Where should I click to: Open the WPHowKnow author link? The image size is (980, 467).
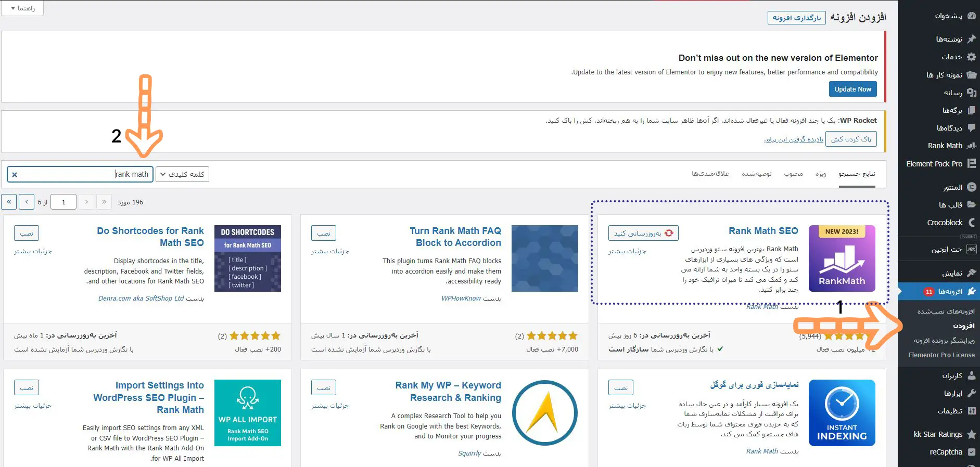pos(461,299)
